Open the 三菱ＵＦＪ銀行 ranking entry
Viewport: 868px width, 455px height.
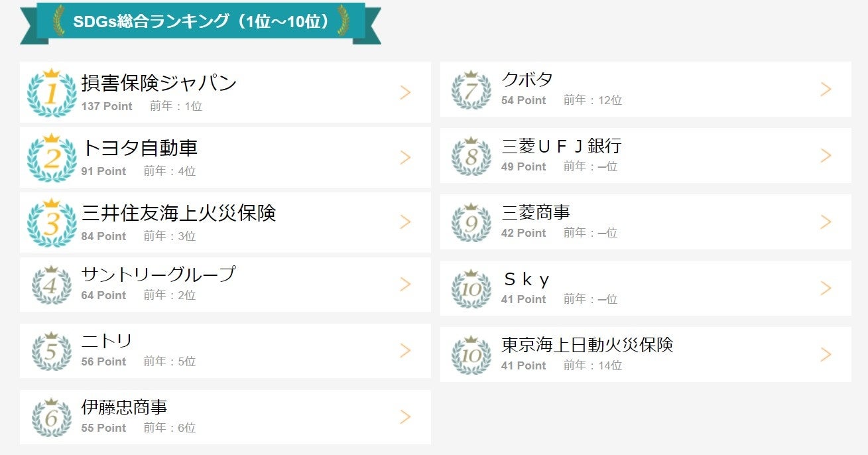click(562, 146)
